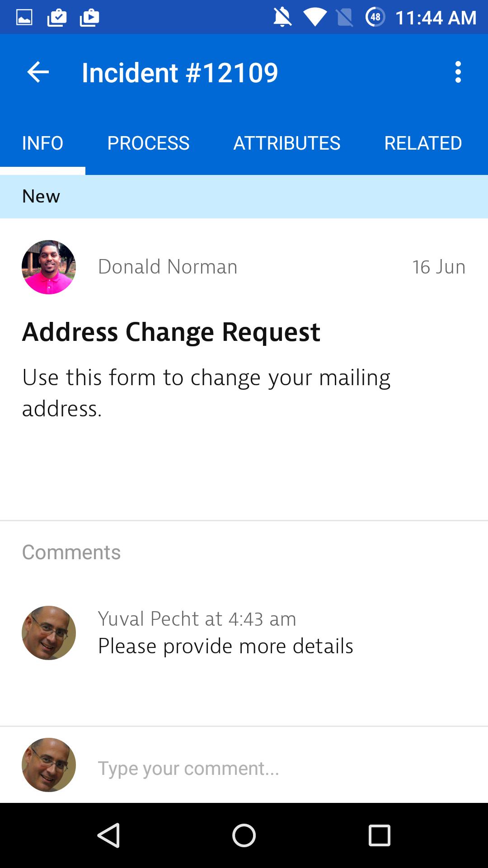Tap the briefcase checkmark notification icon
488x868 pixels.
coord(57,18)
